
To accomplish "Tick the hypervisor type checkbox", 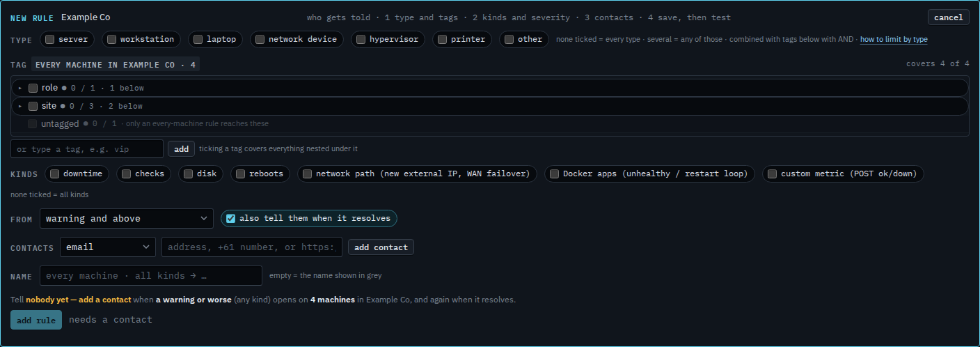I will tap(361, 40).
